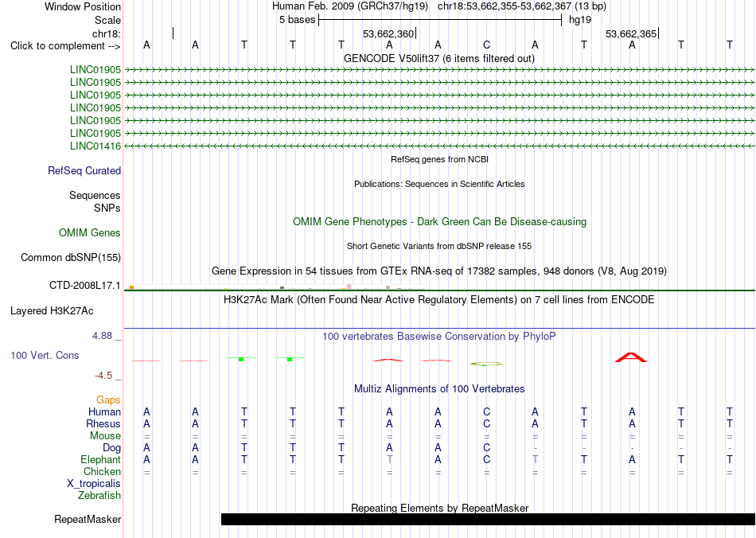Select the Human alignment row label
This screenshot has height=538, width=756.
point(104,411)
